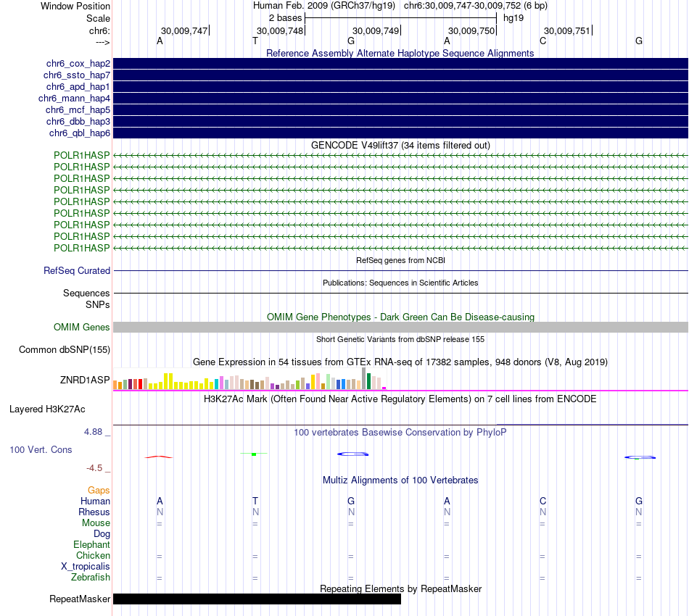Click the Elephant species label
The height and width of the screenshot is (616, 689).
[92, 544]
